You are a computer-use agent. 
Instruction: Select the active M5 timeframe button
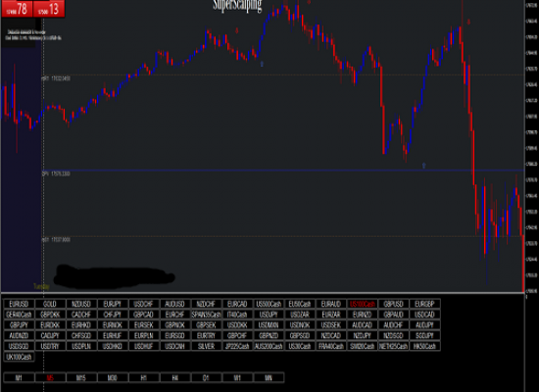[50, 378]
